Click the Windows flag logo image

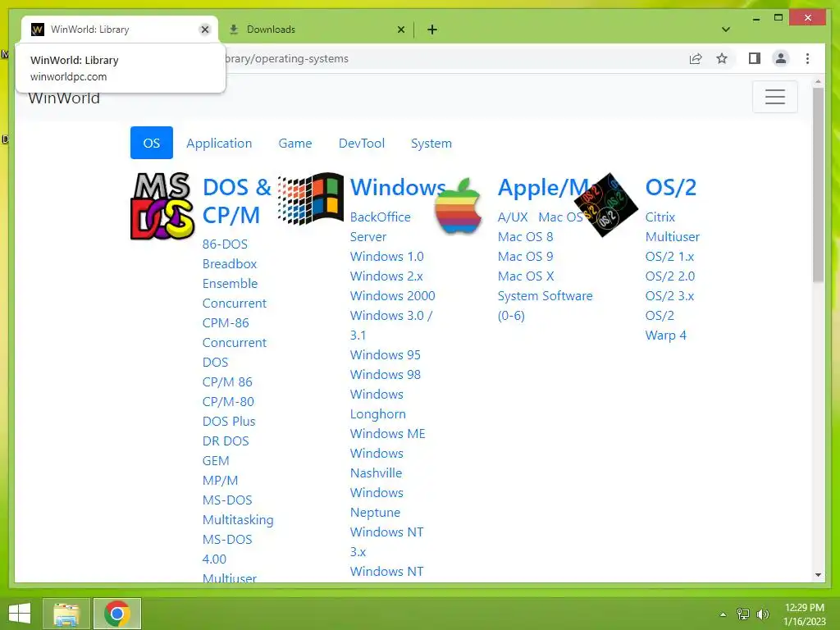pos(311,199)
